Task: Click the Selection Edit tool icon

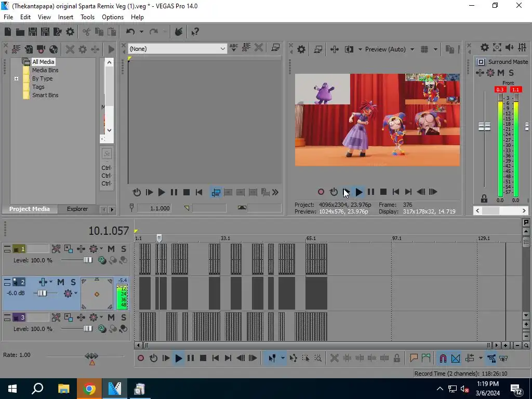Action: tap(305, 358)
